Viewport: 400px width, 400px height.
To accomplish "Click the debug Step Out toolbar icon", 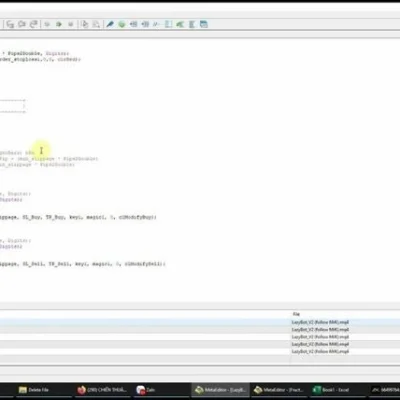I will [x=34, y=24].
